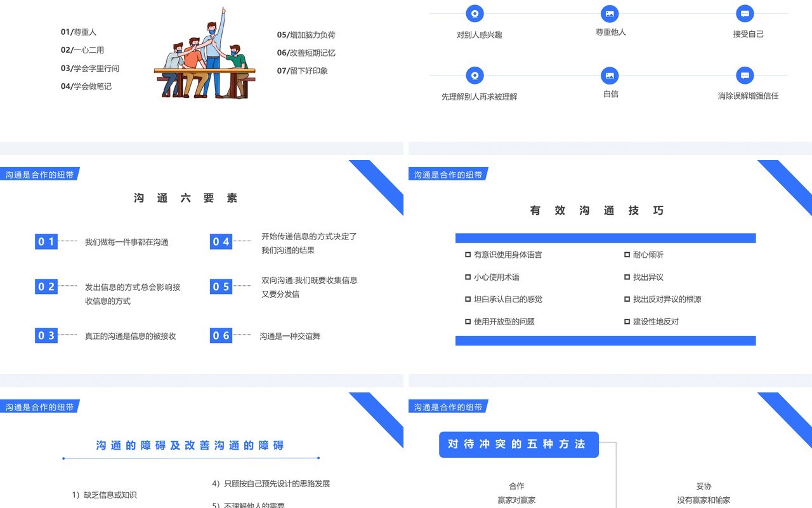Click the text 找出异议

(x=648, y=277)
